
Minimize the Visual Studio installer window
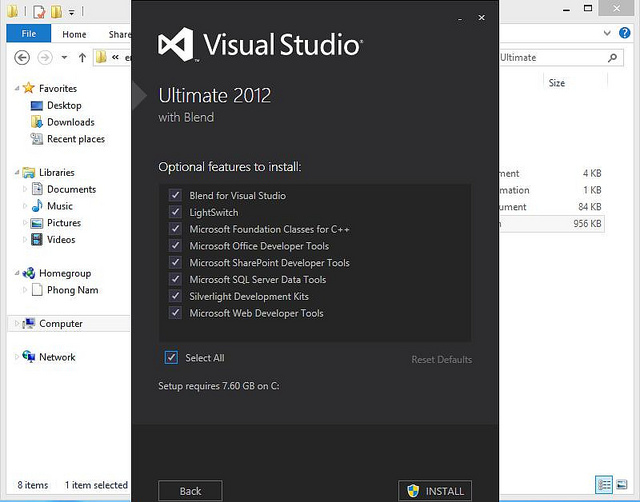[x=460, y=19]
